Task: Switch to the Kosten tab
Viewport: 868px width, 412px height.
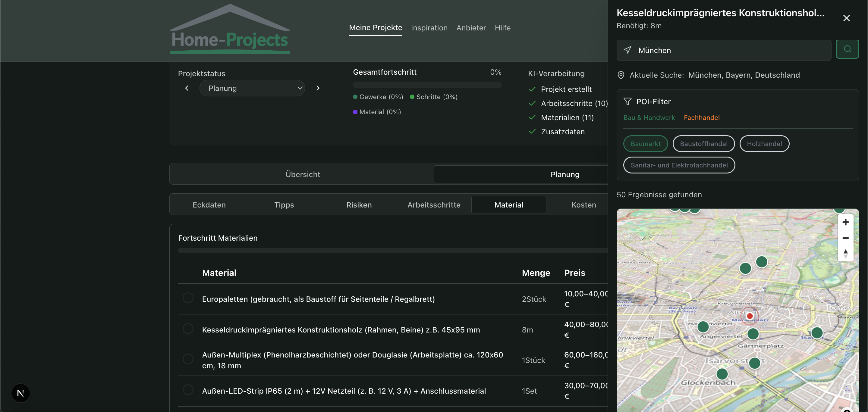Action: pyautogui.click(x=583, y=205)
